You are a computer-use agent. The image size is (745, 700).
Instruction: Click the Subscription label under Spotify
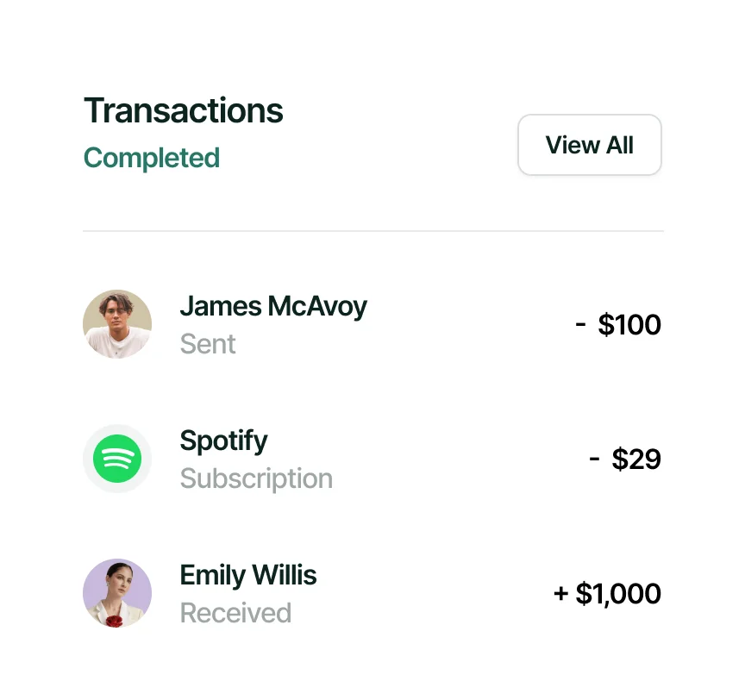tap(256, 478)
